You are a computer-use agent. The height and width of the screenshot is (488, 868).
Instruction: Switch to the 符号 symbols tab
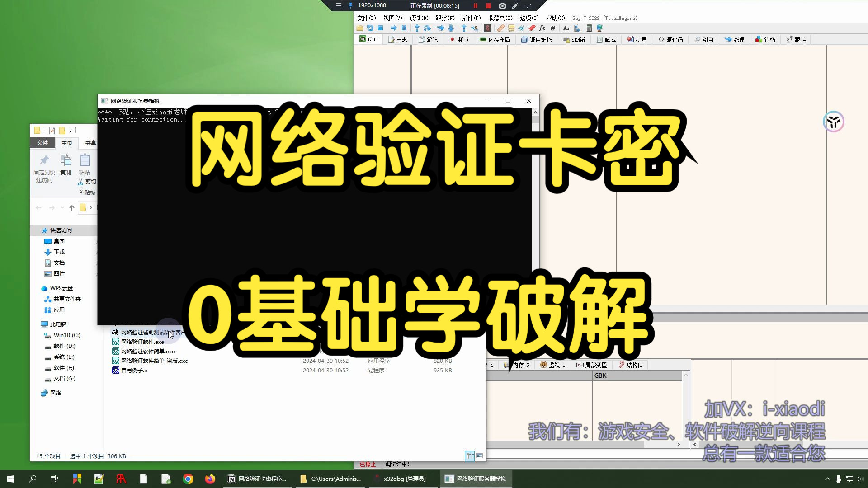click(x=637, y=40)
